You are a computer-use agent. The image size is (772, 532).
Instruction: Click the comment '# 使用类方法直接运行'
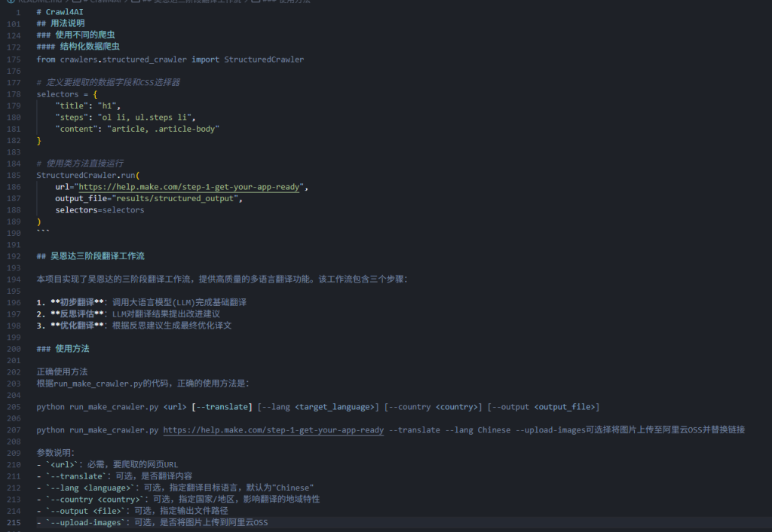(x=80, y=164)
